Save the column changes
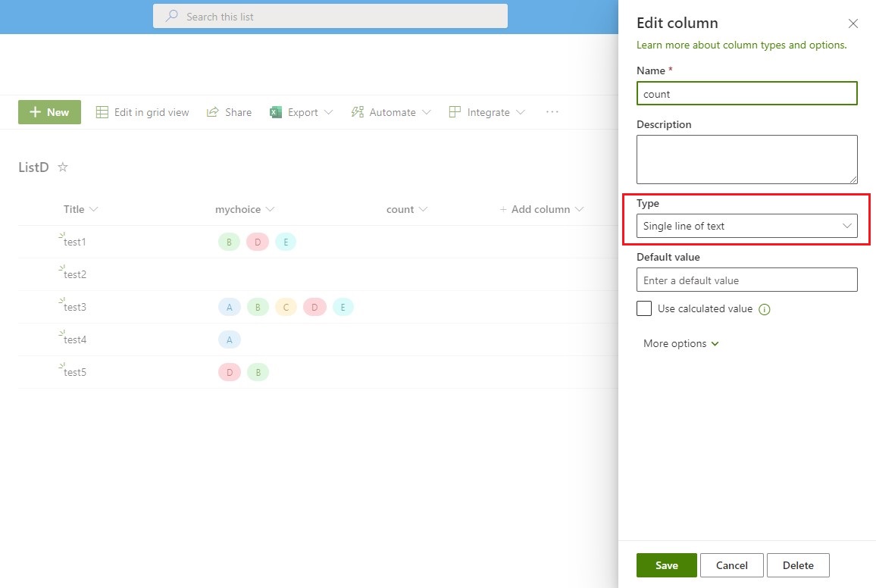The image size is (876, 588). coord(666,565)
